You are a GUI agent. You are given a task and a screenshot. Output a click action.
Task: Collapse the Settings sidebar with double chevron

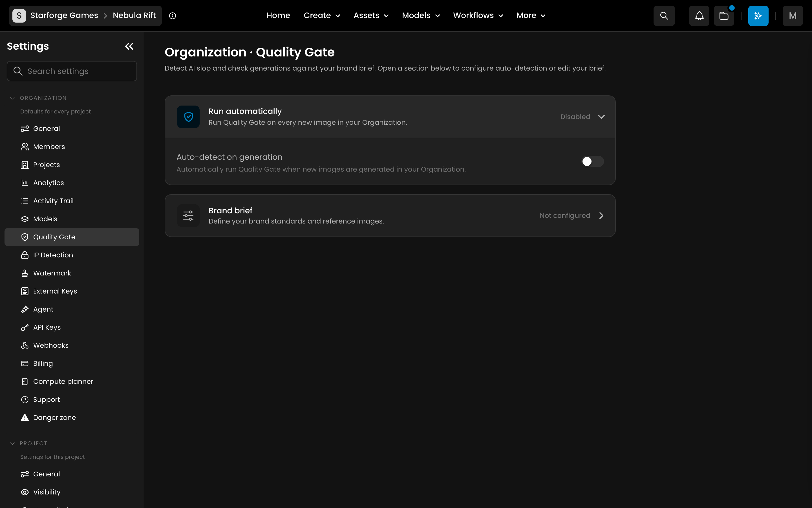tap(129, 46)
